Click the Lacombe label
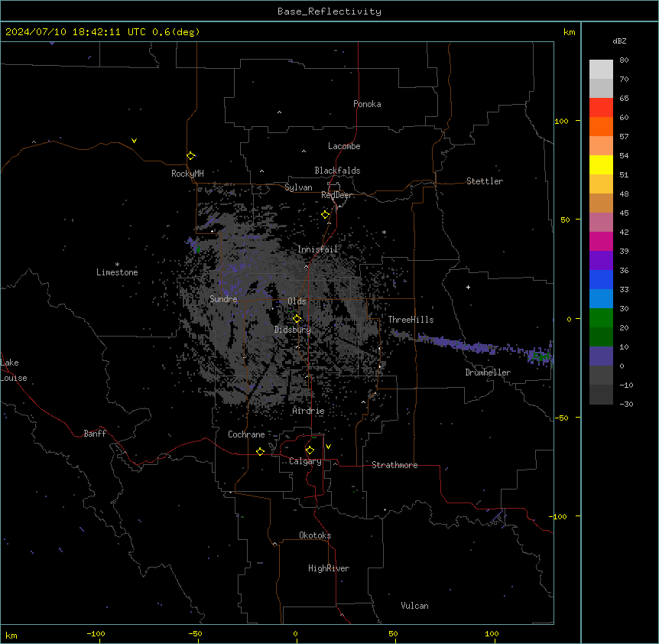659x644 pixels. pos(344,146)
